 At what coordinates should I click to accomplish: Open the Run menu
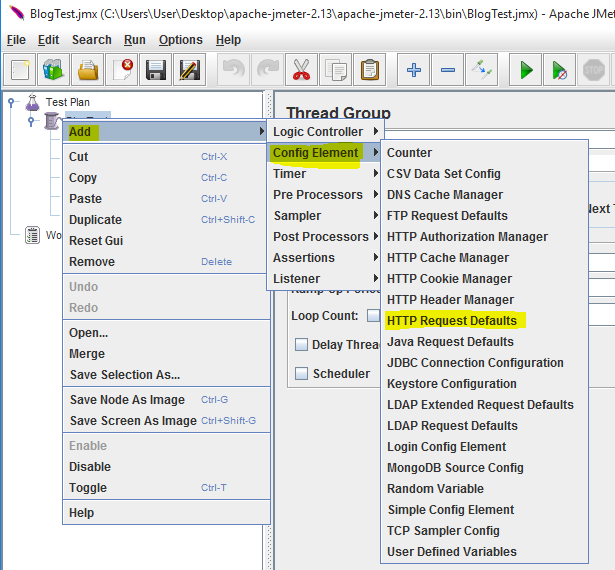[135, 40]
